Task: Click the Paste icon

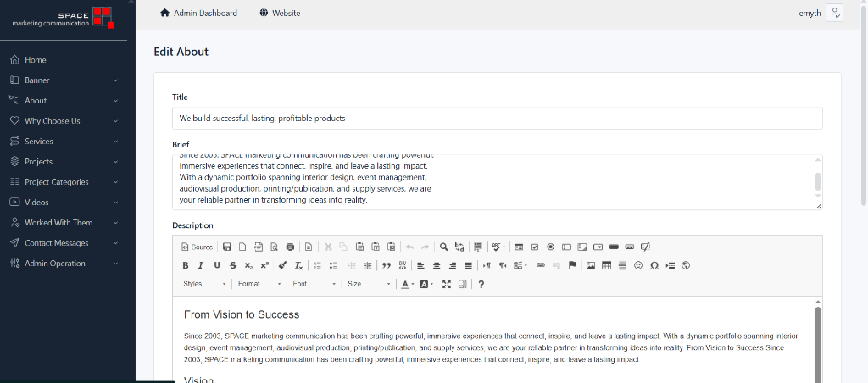Action: point(359,247)
